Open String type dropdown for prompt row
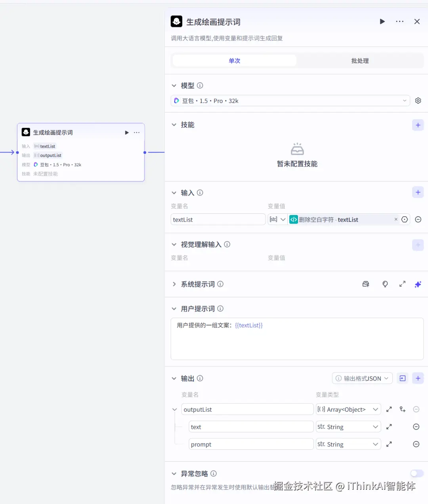428x504 pixels. pos(348,444)
